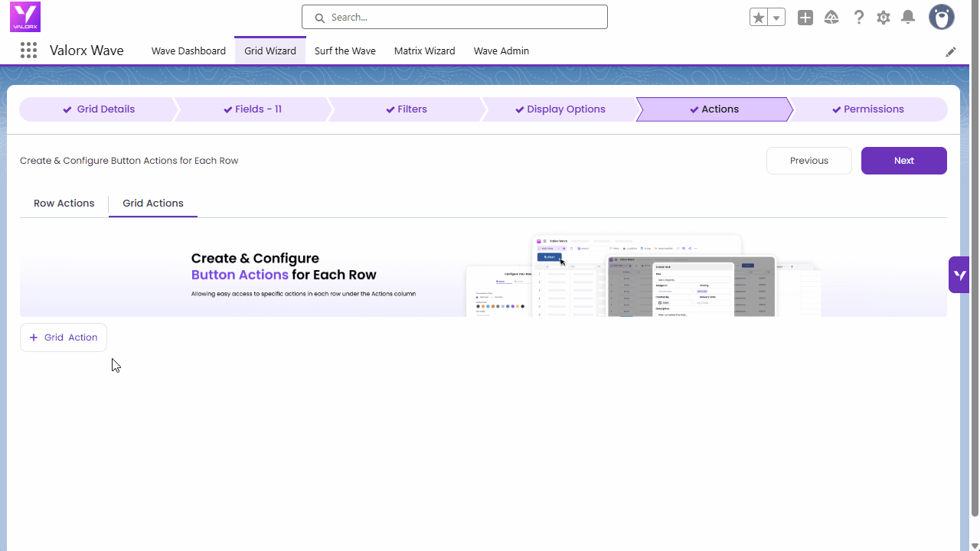
Task: Open the setup gear menu
Action: click(x=884, y=18)
